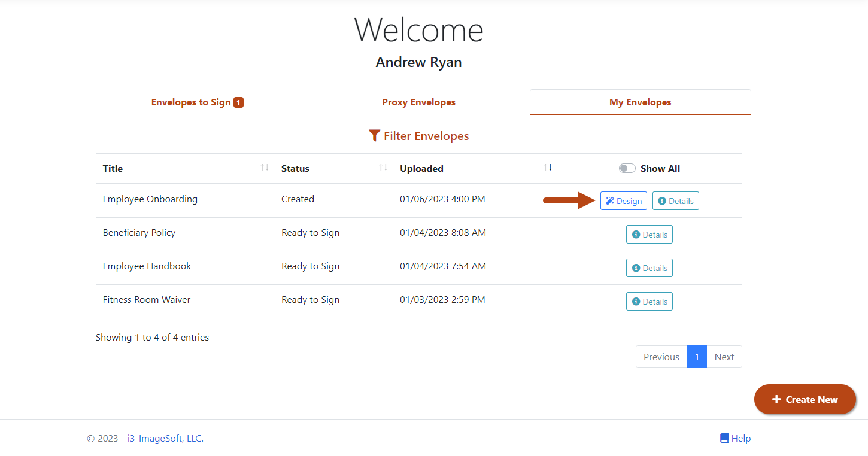Click the Create New button

pyautogui.click(x=805, y=399)
